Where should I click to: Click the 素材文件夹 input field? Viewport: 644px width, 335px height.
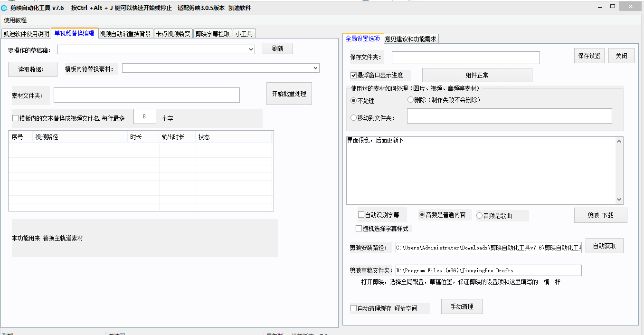tap(146, 95)
